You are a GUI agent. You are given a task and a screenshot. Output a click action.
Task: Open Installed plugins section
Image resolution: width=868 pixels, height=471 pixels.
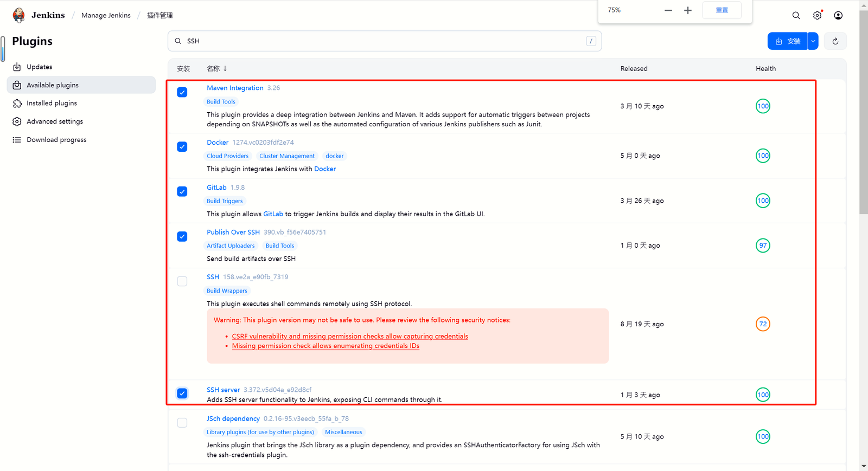pos(81,103)
